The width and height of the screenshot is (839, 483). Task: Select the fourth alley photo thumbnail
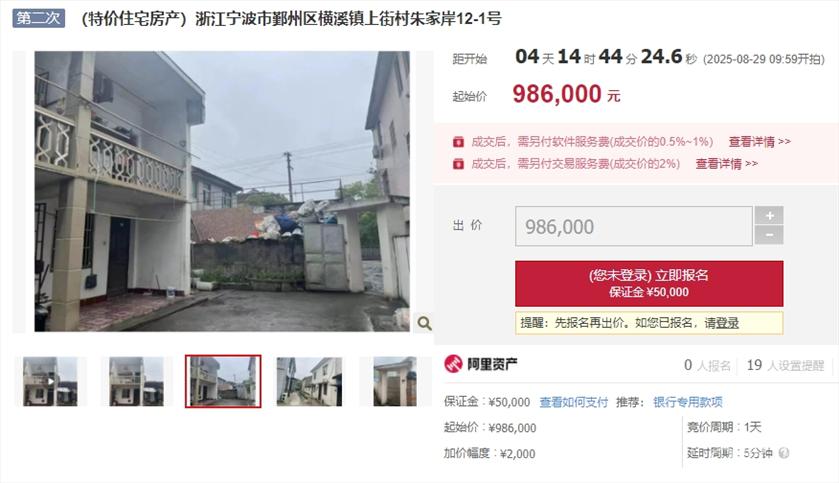[x=309, y=382]
